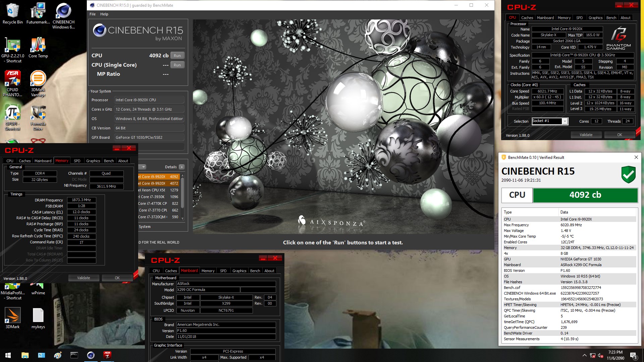644x362 pixels.
Task: Open the command prompt taskbar icon
Action: 74,355
